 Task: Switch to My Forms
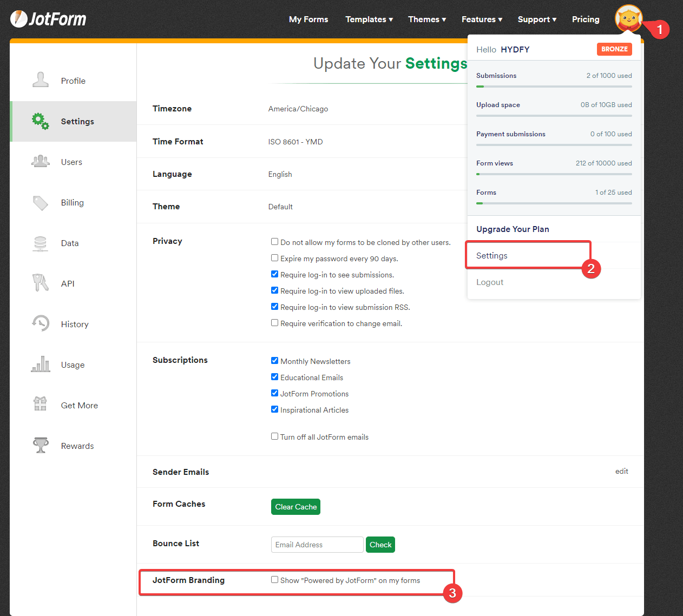308,19
